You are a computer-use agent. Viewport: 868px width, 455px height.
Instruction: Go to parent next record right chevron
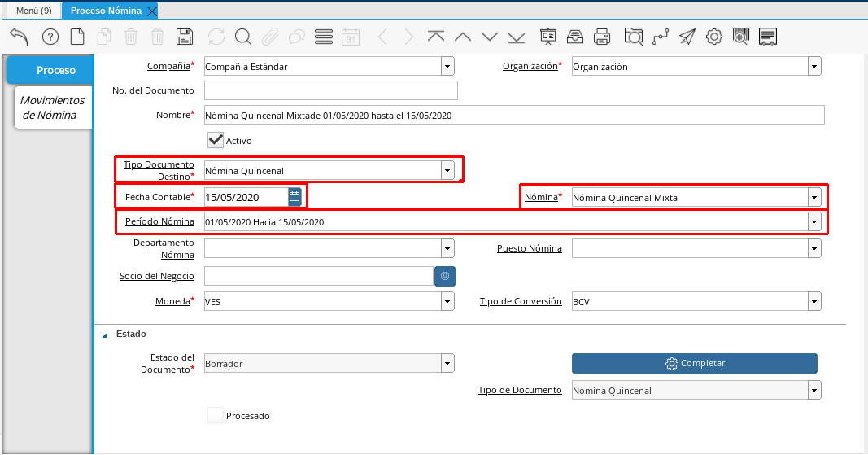[x=409, y=37]
